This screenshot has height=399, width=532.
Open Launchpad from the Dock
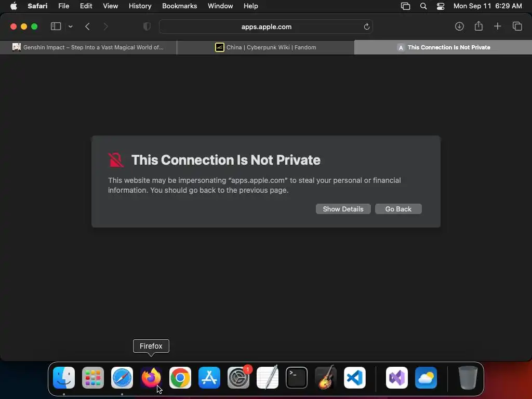pyautogui.click(x=93, y=378)
